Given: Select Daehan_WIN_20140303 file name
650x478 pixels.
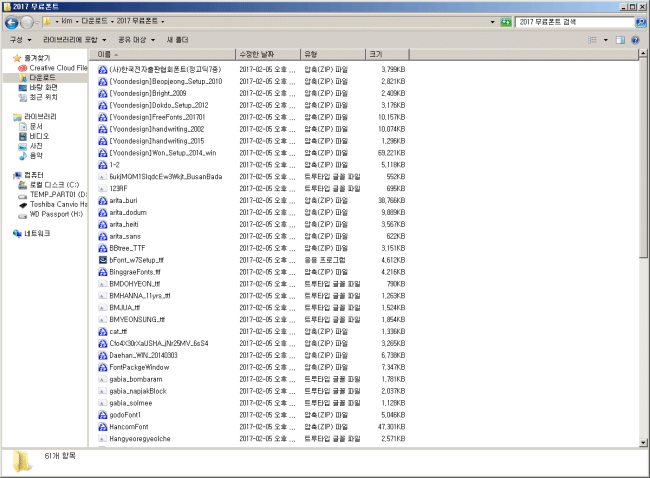Looking at the screenshot, I should click(x=143, y=356).
